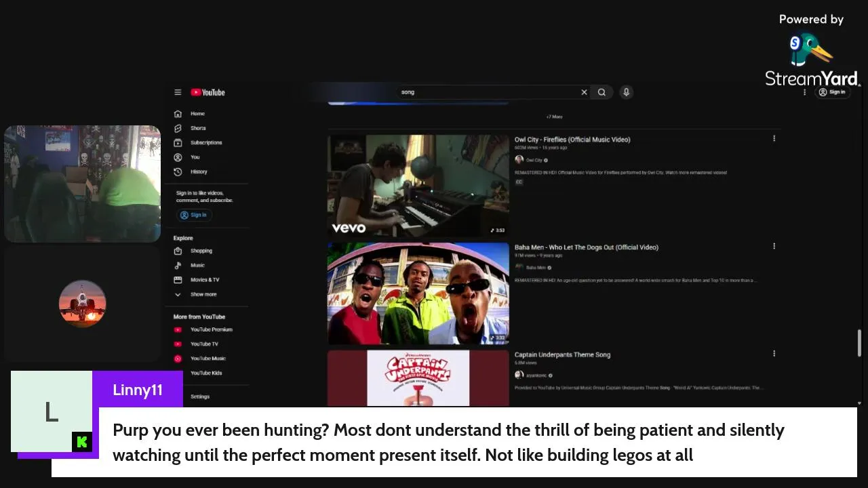Open the YouTube hamburger guide menu
This screenshot has width=868, height=488.
click(x=178, y=92)
